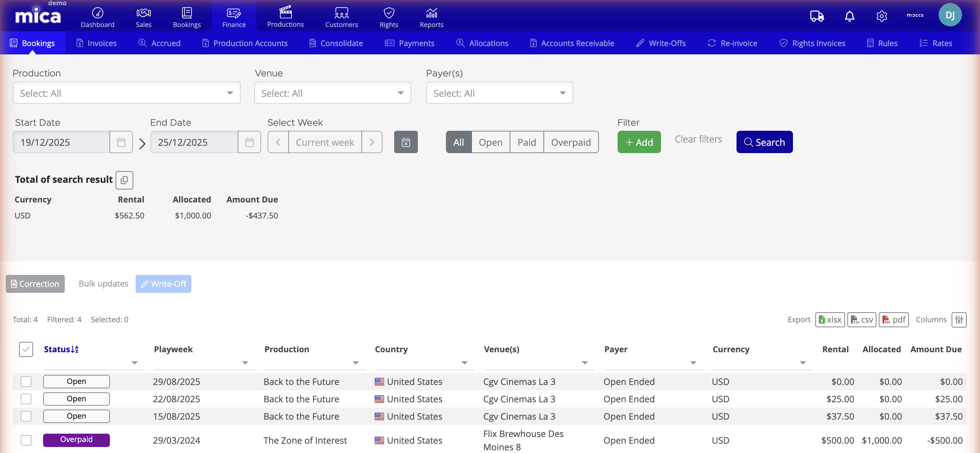Check the select-all checkbox in the table header
Viewport: 980px width, 453px height.
(x=25, y=349)
